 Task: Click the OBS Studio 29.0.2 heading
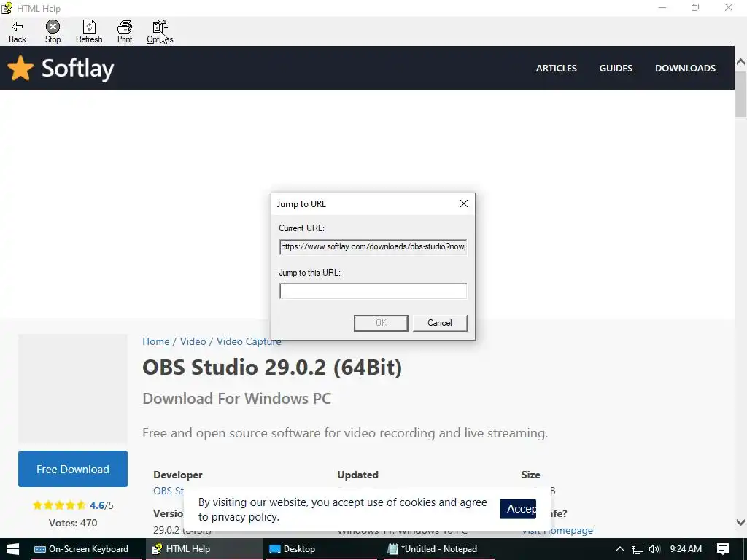tap(272, 367)
